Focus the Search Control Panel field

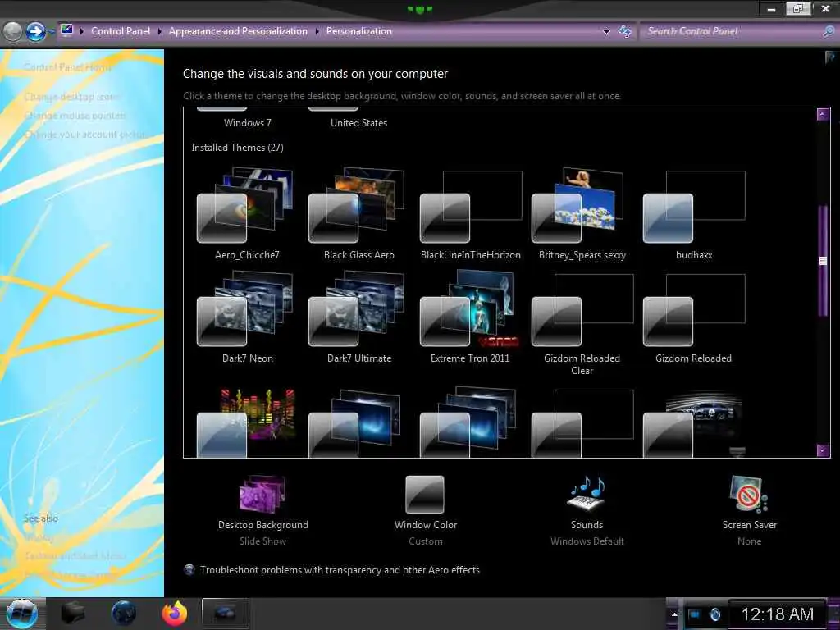(x=731, y=31)
